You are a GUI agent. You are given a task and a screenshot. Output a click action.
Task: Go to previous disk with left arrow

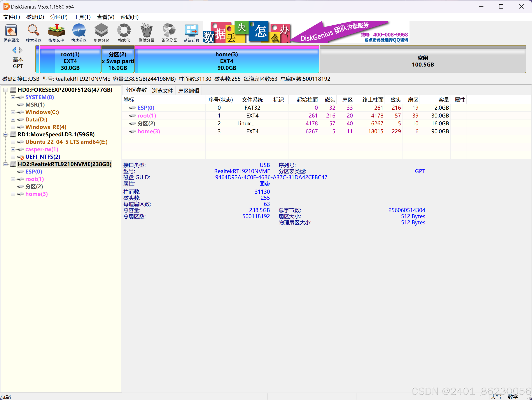coord(14,50)
